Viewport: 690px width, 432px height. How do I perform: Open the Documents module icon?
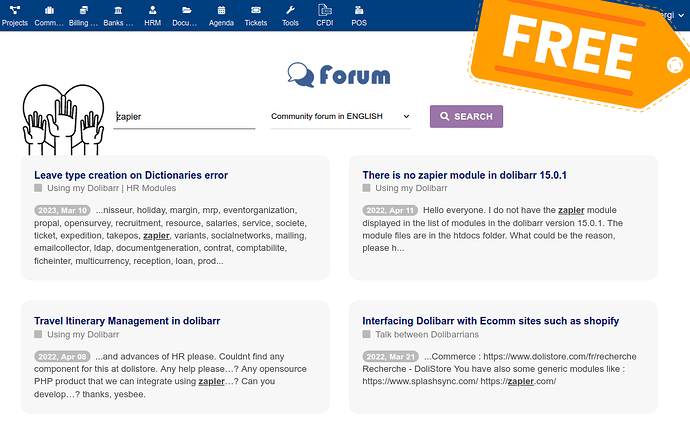point(187,10)
